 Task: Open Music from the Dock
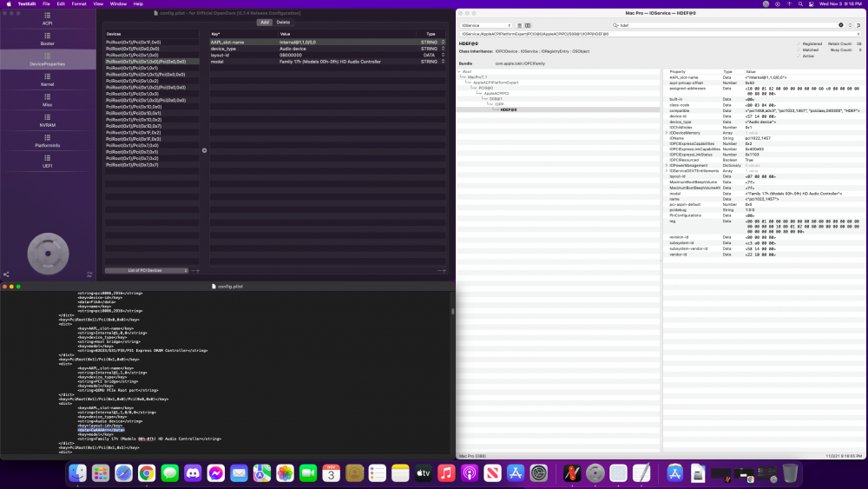click(x=446, y=473)
